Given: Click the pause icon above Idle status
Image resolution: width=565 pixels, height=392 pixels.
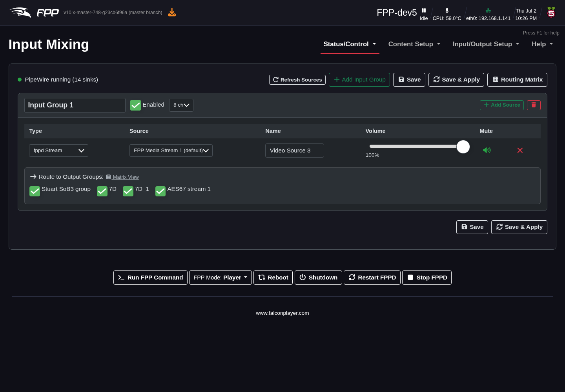Looking at the screenshot, I should point(424,11).
